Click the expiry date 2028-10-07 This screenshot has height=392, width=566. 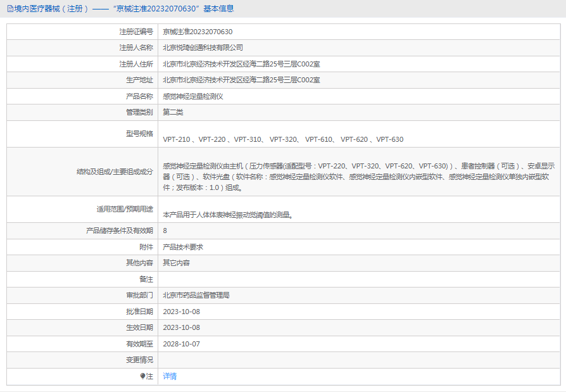pos(181,344)
